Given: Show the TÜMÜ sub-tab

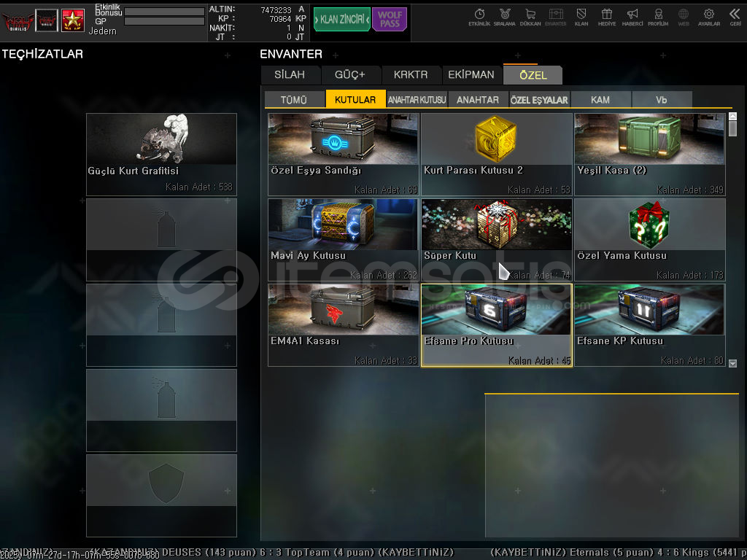Looking at the screenshot, I should [294, 100].
